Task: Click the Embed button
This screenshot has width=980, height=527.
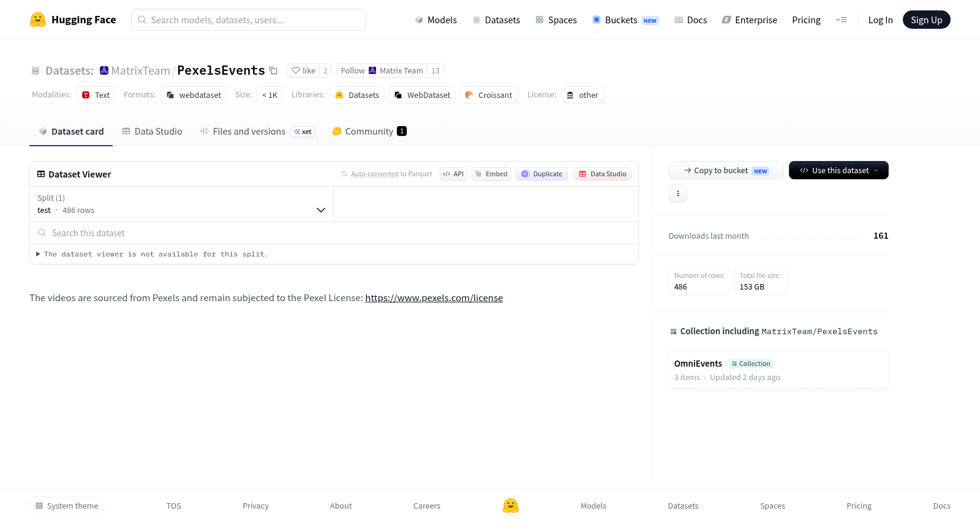Action: coord(491,174)
